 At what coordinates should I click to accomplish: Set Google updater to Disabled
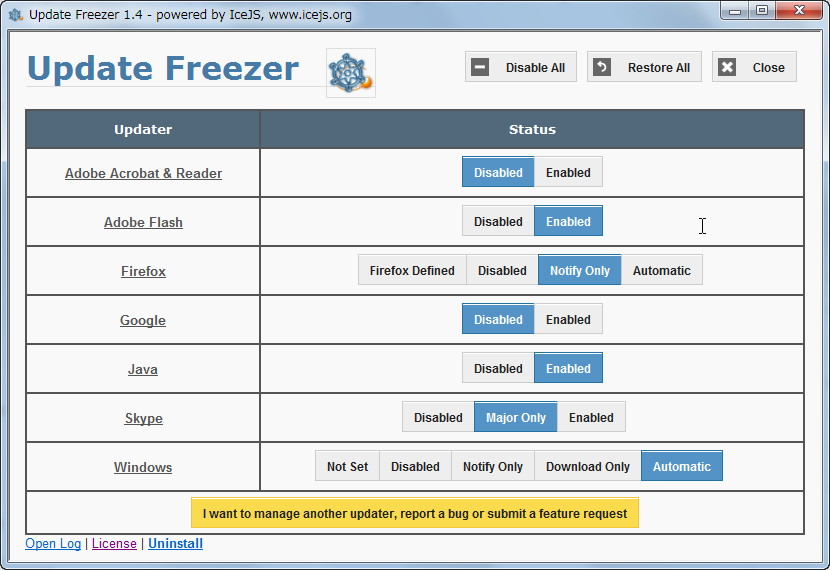tap(498, 319)
